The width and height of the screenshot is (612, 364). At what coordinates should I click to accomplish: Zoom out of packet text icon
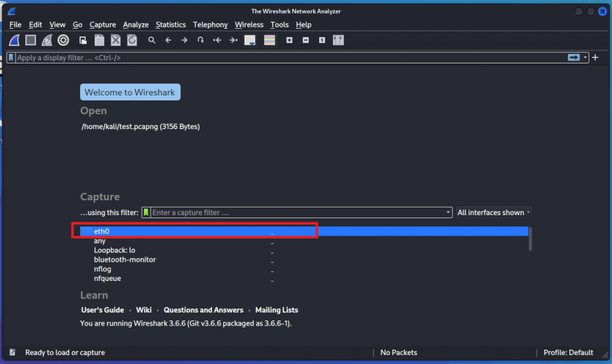[x=305, y=40]
